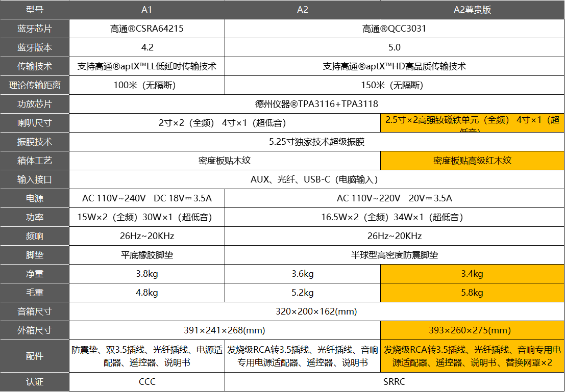Click the 电源 row label

tap(35, 198)
